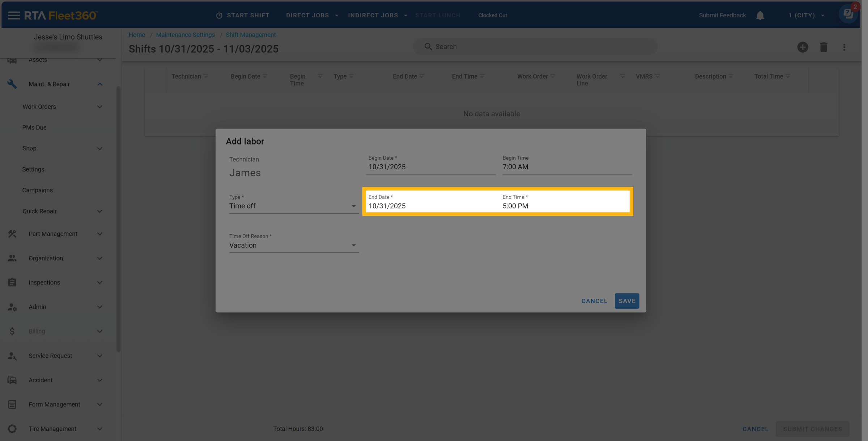868x441 pixels.
Task: Open the 1 (CITY) location dropdown
Action: 806,15
